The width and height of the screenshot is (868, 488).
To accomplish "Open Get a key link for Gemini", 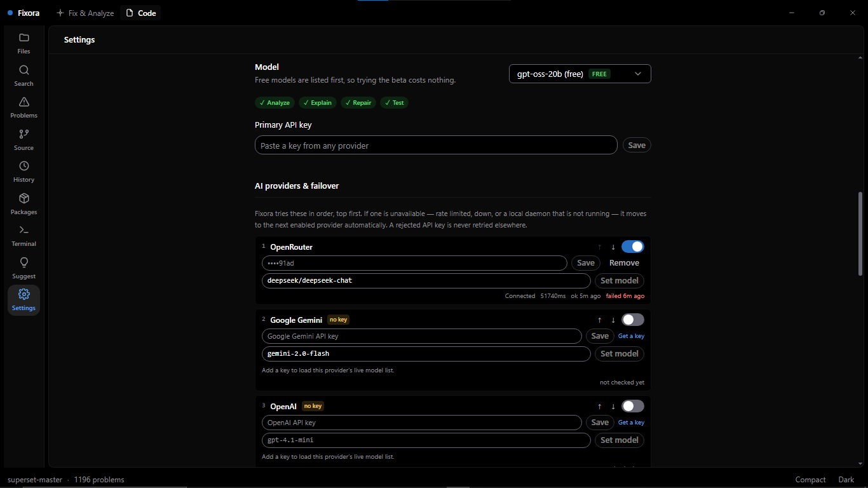I will 631,336.
